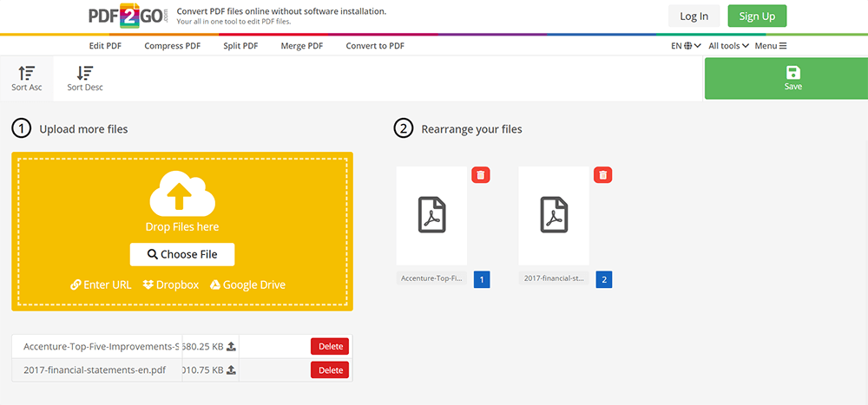
Task: Open the hamburger Menu
Action: click(x=771, y=46)
